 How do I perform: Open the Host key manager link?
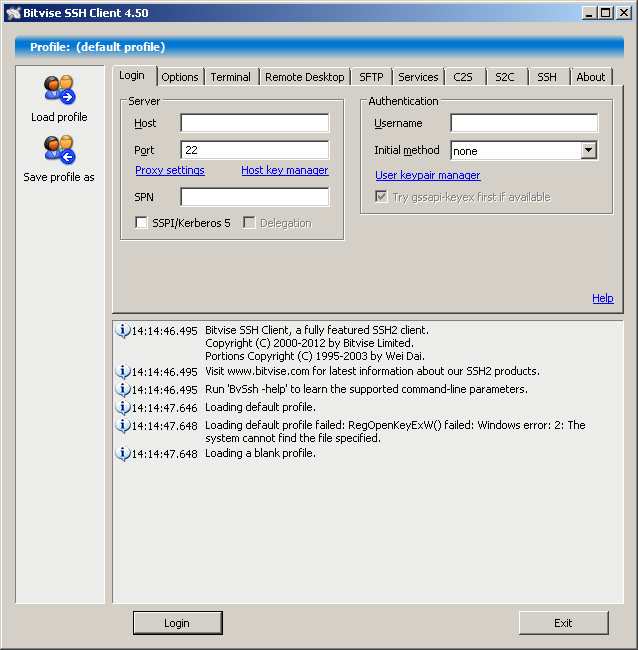pos(285,170)
